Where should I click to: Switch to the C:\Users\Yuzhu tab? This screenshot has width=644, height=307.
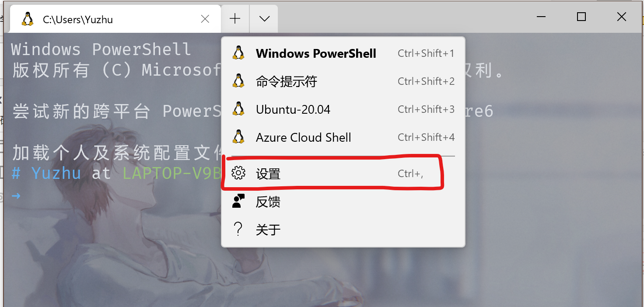pos(109,18)
